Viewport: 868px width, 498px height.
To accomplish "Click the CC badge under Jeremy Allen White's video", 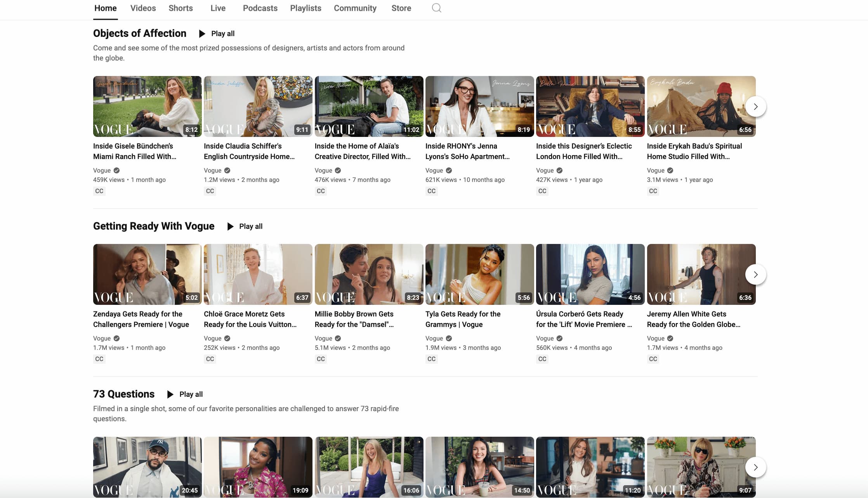I will pyautogui.click(x=653, y=359).
